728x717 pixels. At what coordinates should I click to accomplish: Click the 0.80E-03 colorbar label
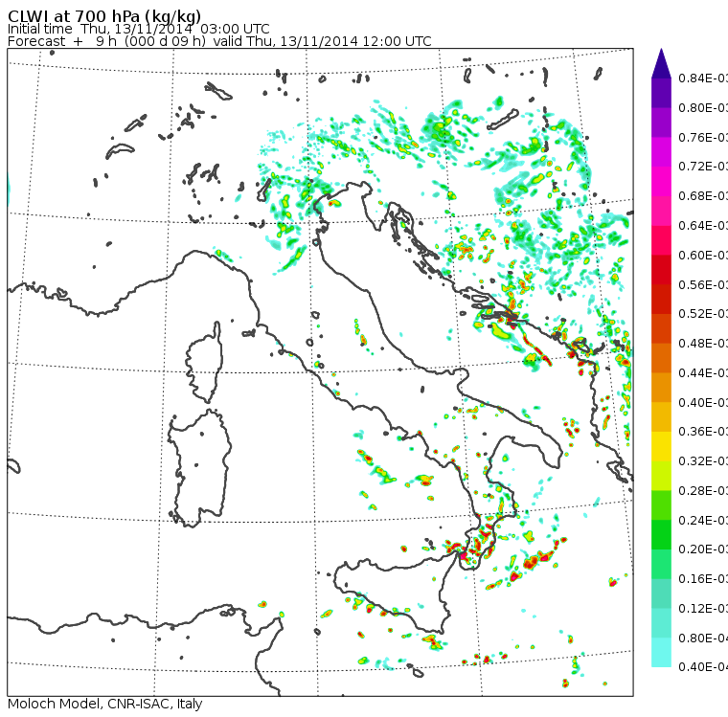703,108
